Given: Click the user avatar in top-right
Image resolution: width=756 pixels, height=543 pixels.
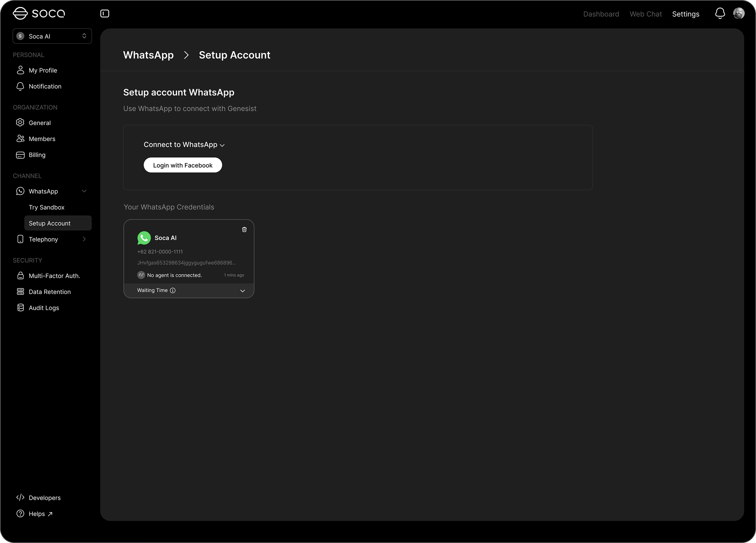Looking at the screenshot, I should click(x=739, y=14).
